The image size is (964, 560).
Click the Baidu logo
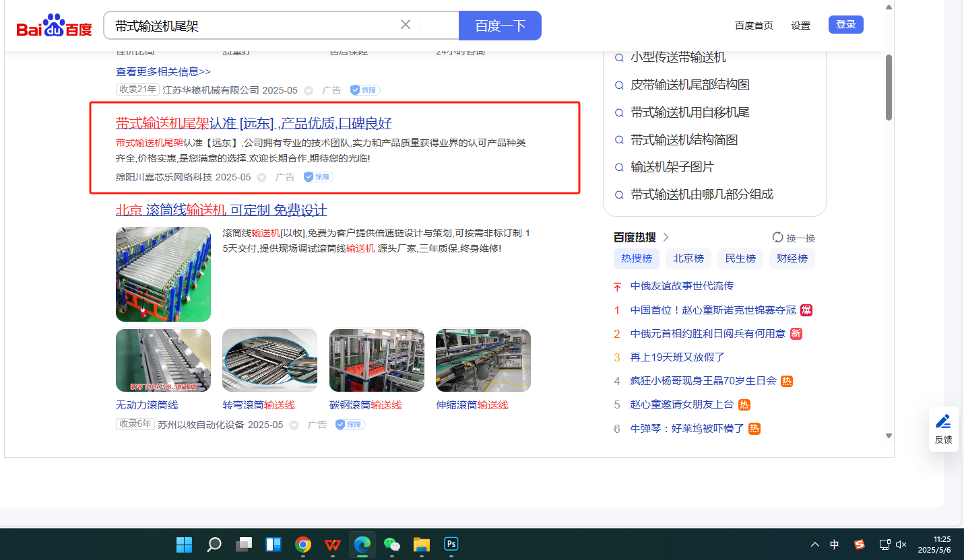click(54, 26)
